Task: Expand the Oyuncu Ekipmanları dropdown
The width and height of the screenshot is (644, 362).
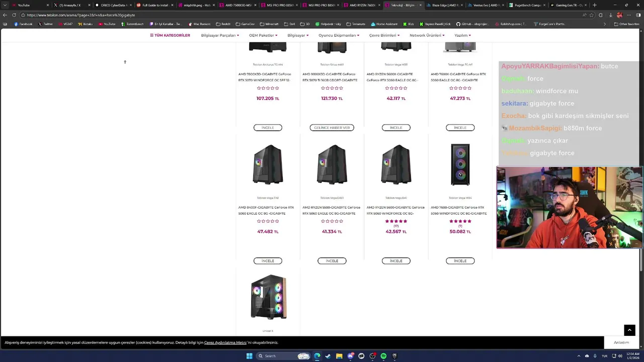Action: pyautogui.click(x=339, y=35)
